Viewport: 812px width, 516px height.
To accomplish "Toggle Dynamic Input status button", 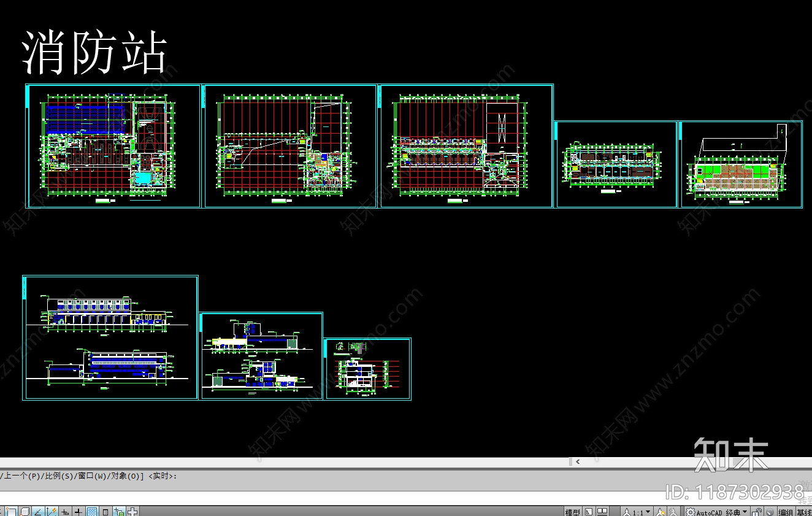I will point(65,511).
